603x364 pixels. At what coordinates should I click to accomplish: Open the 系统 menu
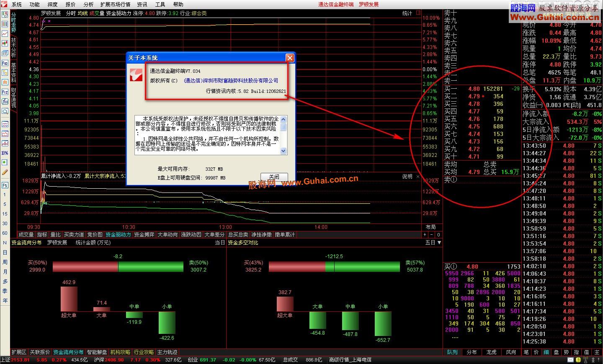click(x=16, y=4)
